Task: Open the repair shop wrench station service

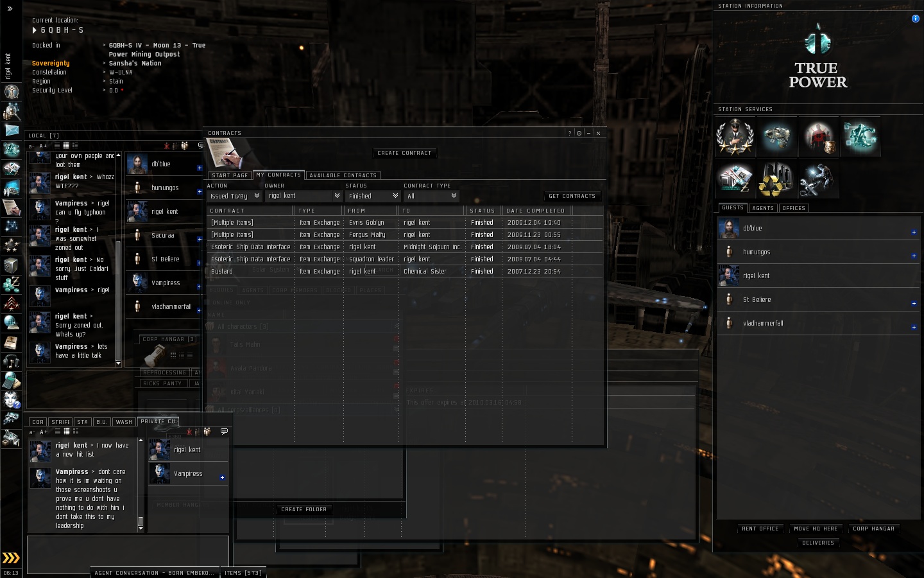Action: tap(817, 179)
